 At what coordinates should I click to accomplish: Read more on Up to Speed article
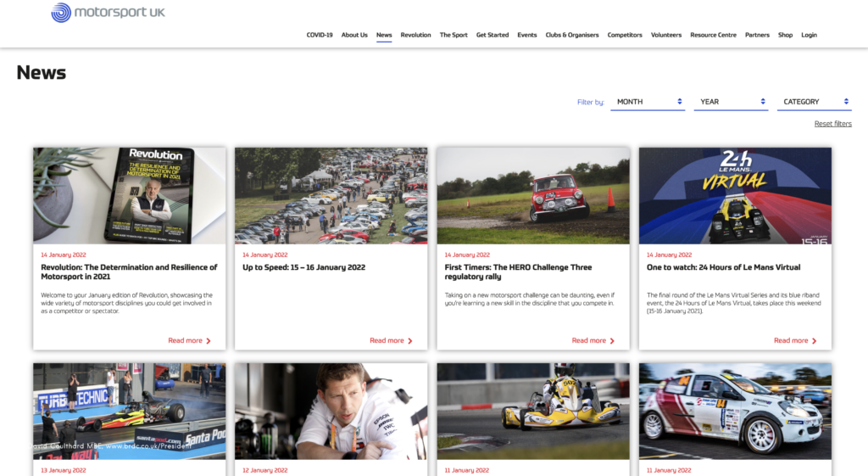pyautogui.click(x=387, y=340)
